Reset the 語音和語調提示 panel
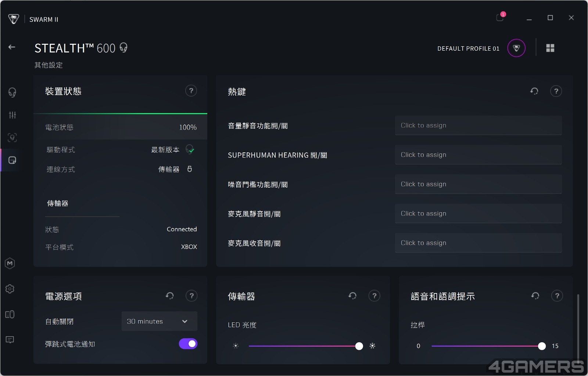 [x=535, y=296]
